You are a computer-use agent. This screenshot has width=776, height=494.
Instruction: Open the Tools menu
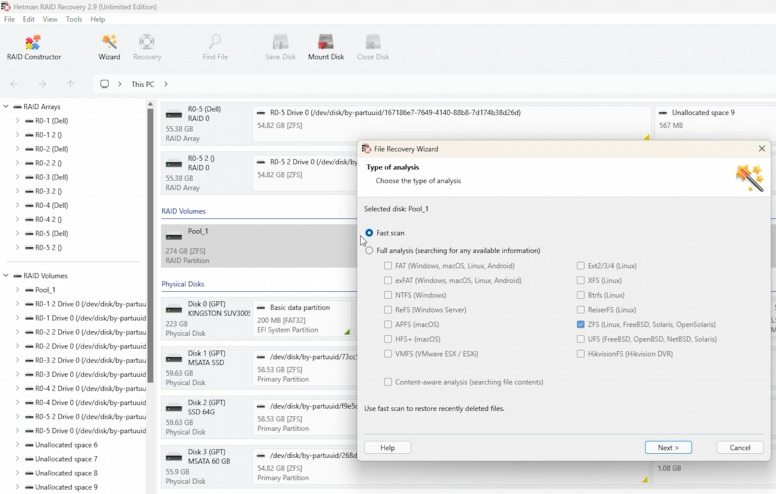click(x=74, y=19)
